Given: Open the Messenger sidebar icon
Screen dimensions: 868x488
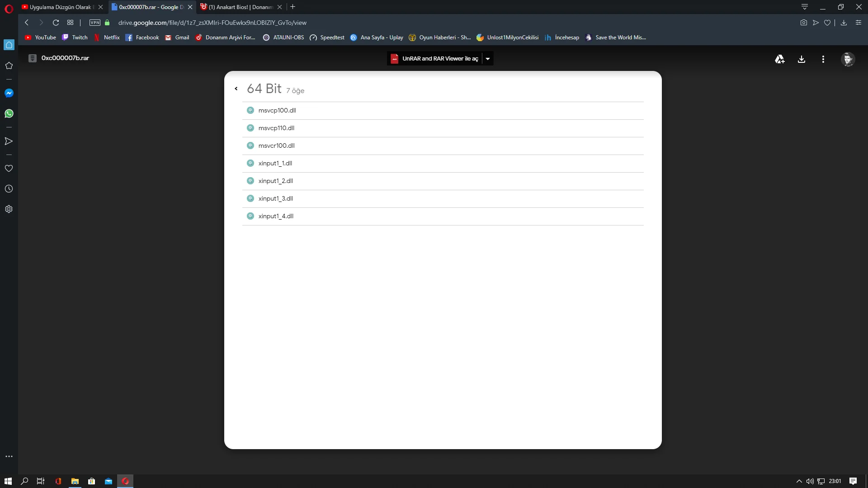Looking at the screenshot, I should pos(9,93).
